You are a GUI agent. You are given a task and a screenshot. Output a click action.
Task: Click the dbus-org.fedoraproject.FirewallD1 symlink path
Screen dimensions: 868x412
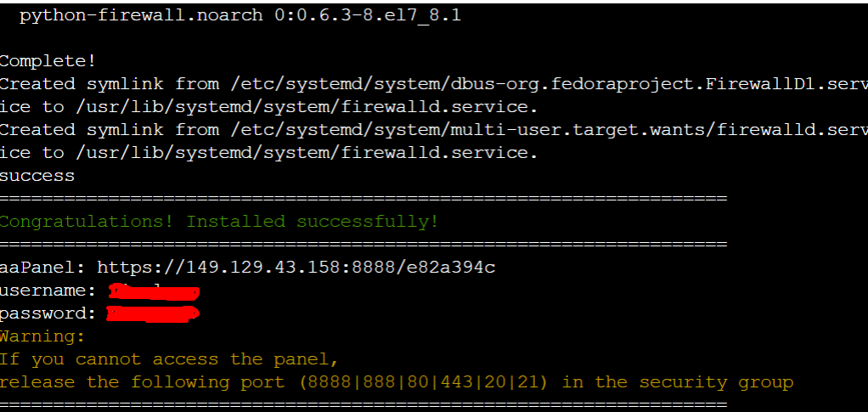tap(544, 84)
